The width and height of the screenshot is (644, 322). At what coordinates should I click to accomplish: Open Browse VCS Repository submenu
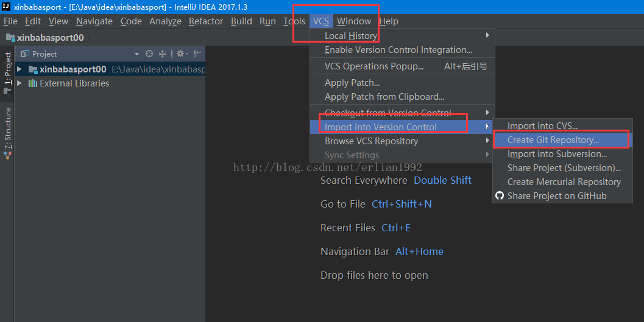(402, 141)
